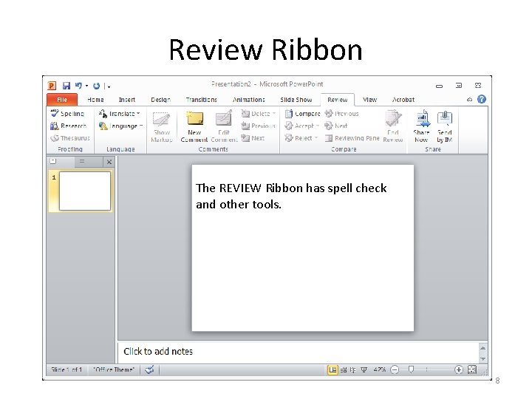Viewport: 532px width, 399px height.
Task: Click the PowerPoint application icon
Action: point(52,86)
